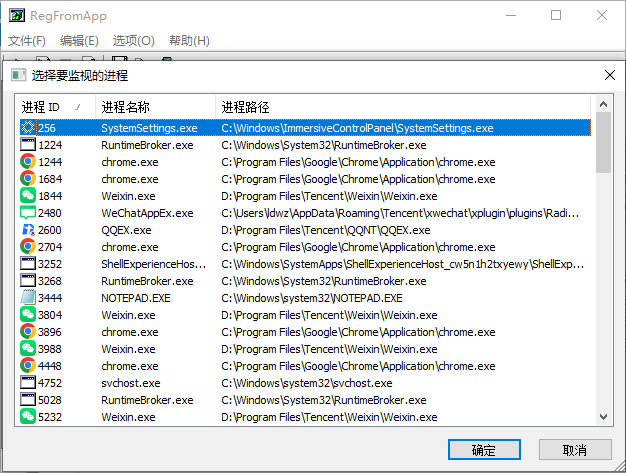Click the WeChat icon next to process 3804
Screen dimensions: 626x473
[x=28, y=315]
